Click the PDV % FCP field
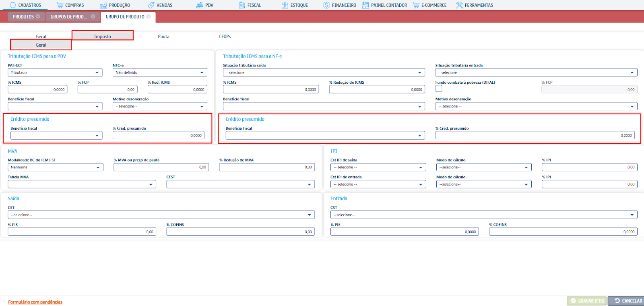The image size is (644, 306). point(107,89)
